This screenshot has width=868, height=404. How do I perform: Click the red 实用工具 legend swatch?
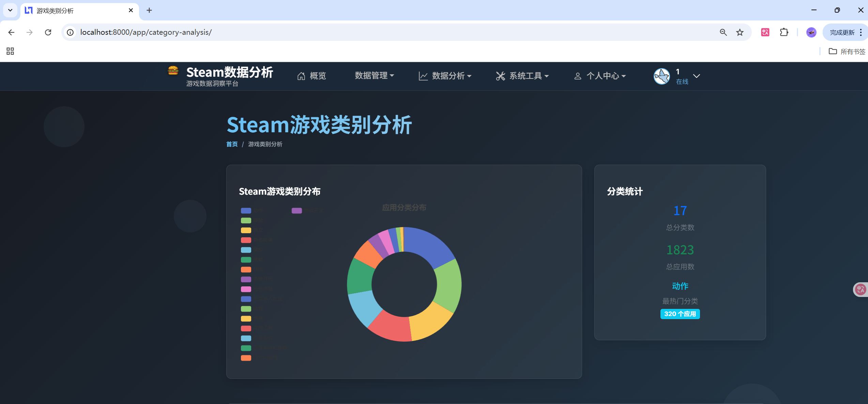tap(246, 328)
